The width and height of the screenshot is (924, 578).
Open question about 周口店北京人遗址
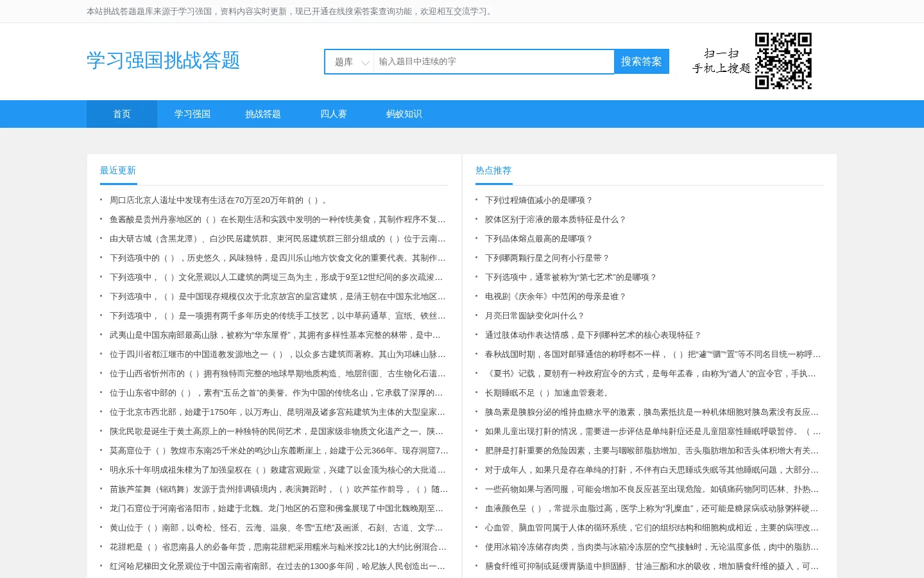[x=219, y=200]
